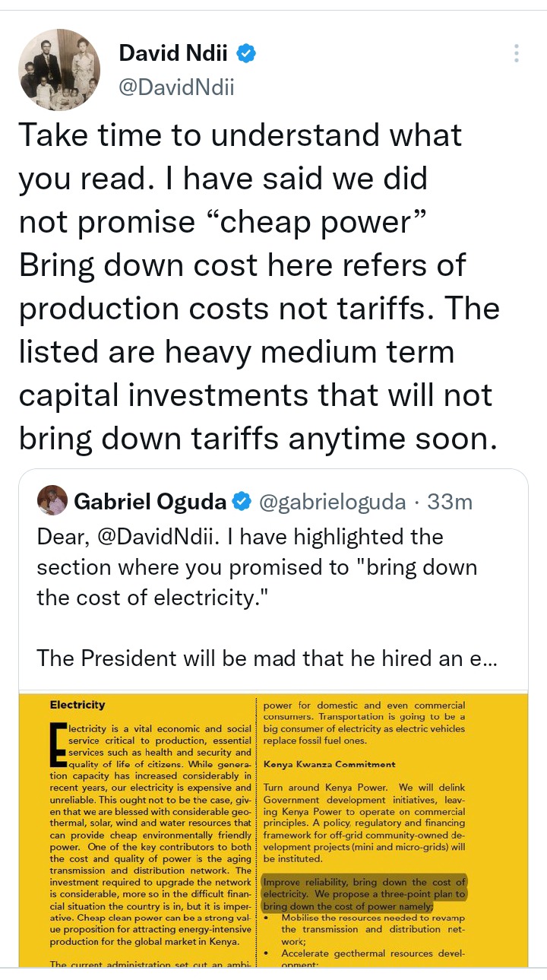Tap David Ndii's profile photo

(59, 69)
